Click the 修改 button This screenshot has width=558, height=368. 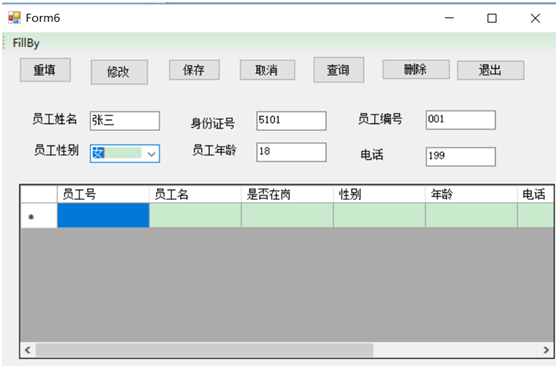click(119, 72)
